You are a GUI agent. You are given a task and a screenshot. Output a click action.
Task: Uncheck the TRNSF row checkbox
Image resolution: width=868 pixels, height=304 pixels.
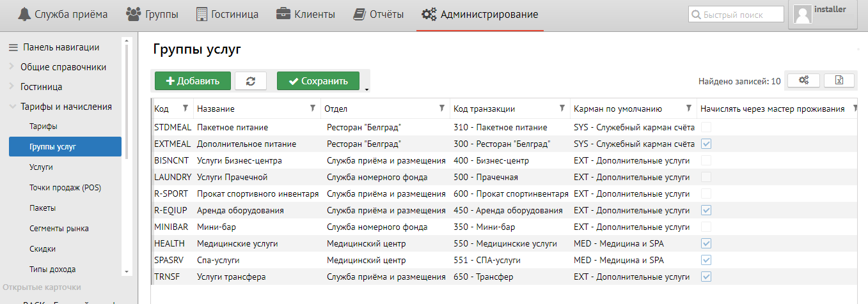click(x=706, y=277)
